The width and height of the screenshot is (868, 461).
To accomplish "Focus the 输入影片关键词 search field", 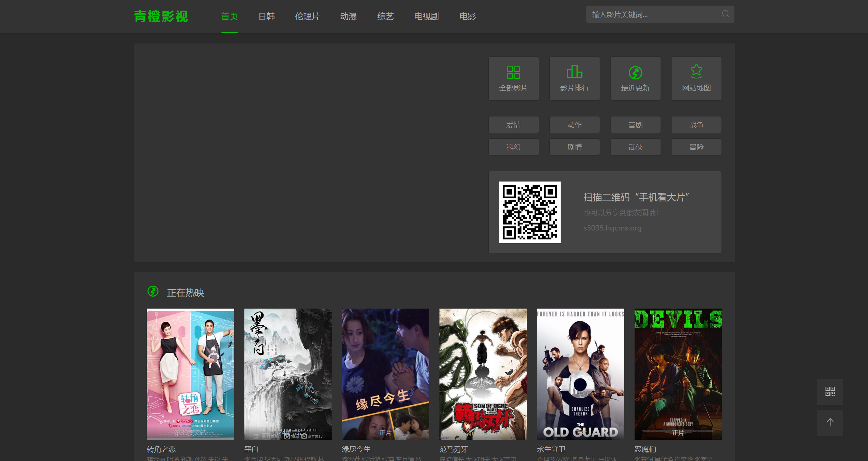I will click(x=650, y=14).
